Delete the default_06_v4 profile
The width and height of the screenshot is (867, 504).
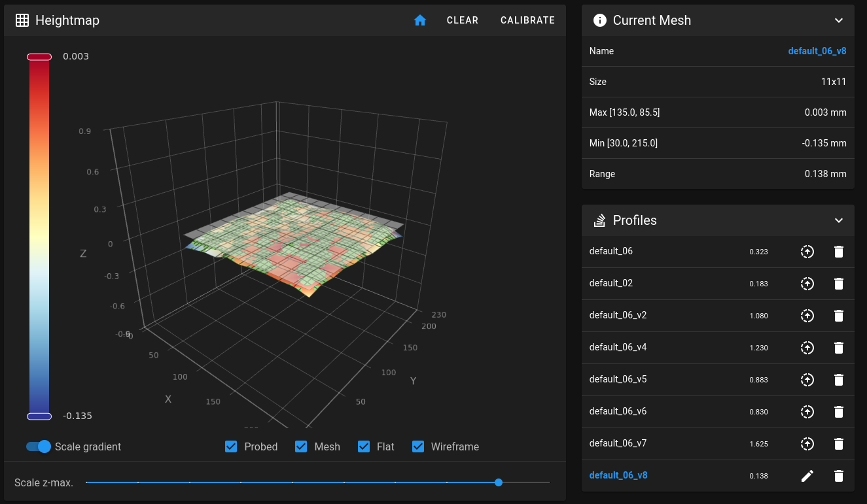point(839,348)
